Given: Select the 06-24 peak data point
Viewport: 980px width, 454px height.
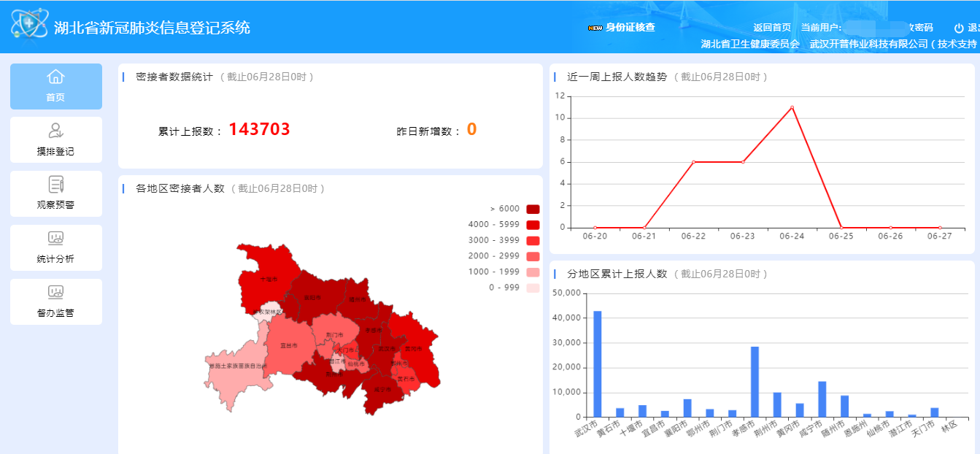Looking at the screenshot, I should point(792,107).
